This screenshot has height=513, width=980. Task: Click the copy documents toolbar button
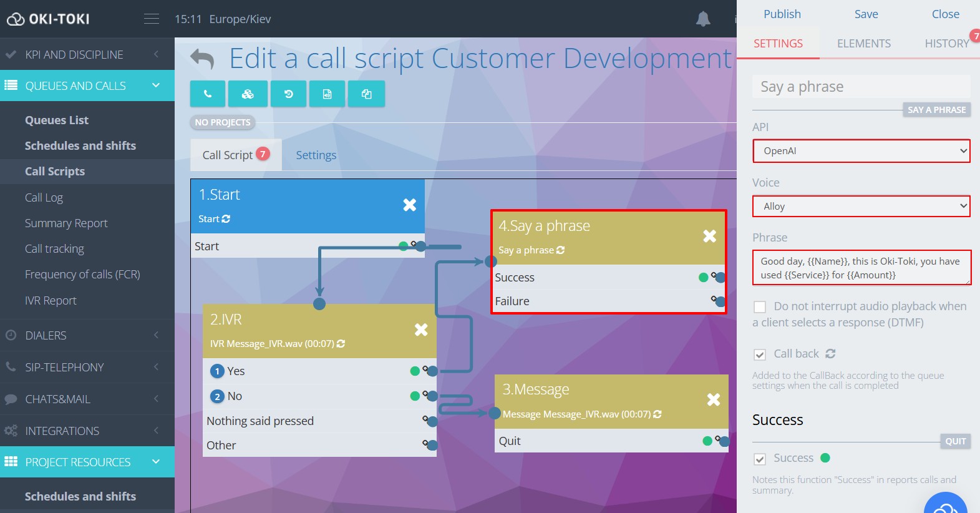click(x=366, y=94)
